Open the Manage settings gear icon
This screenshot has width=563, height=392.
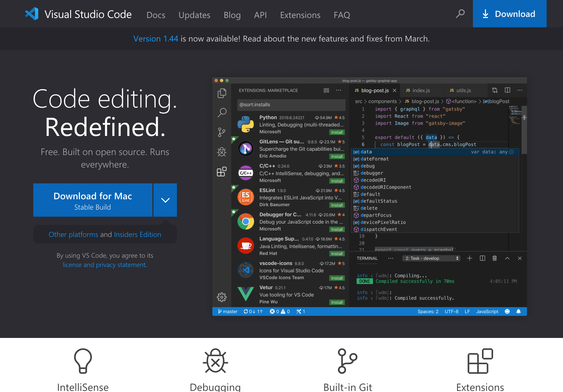tap(222, 297)
